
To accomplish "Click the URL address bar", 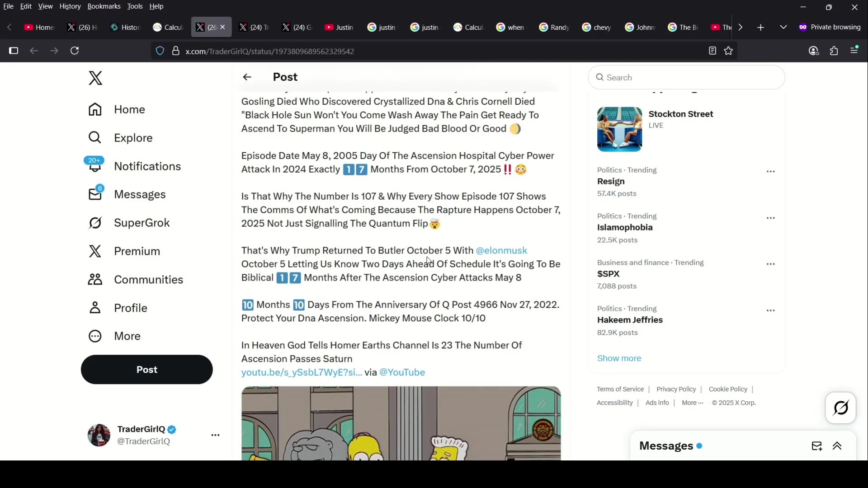I will [x=443, y=52].
